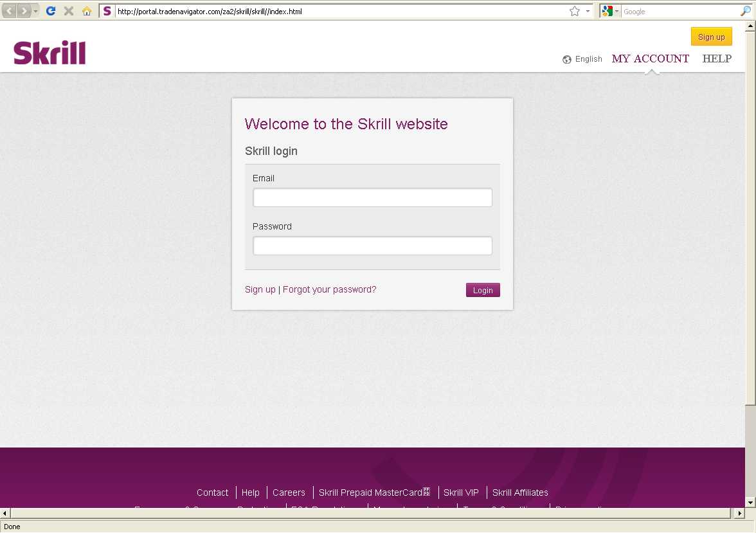Click the vertical scrollbar up arrow
The image size is (756, 533).
pos(750,26)
